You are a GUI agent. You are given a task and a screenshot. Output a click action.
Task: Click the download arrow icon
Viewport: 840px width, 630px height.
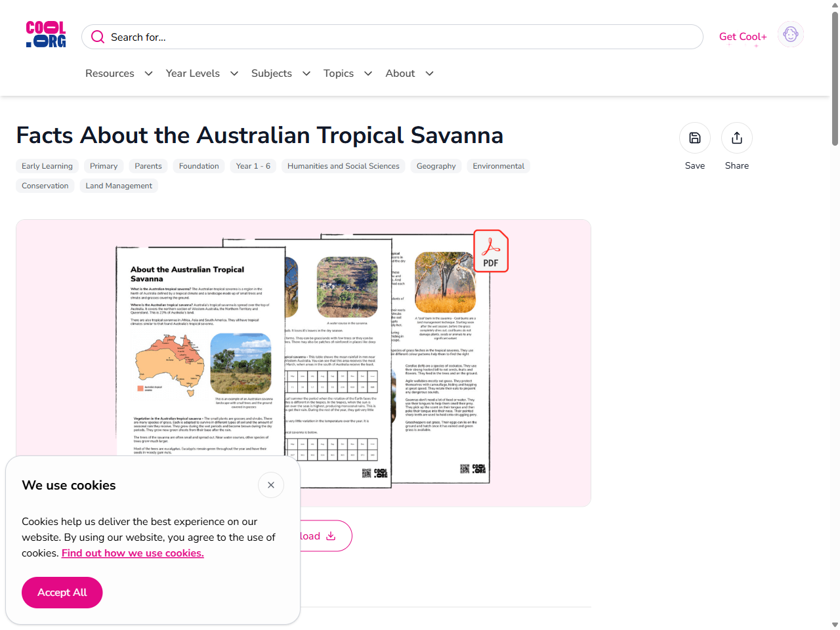pyautogui.click(x=331, y=536)
